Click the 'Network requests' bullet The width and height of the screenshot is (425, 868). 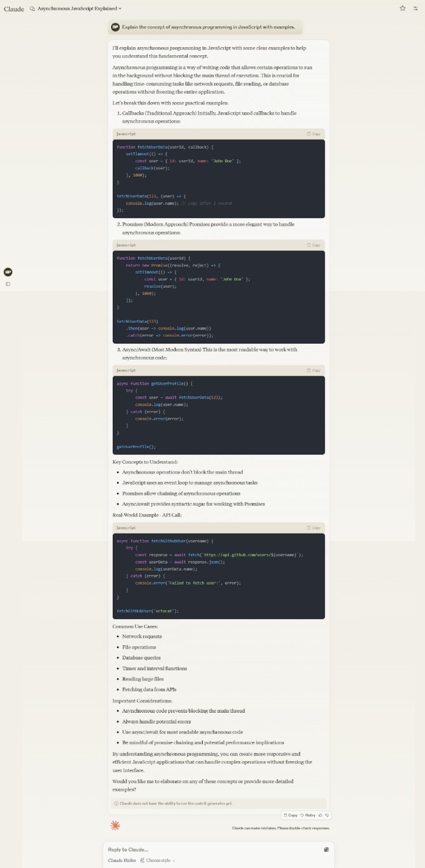pos(142,637)
